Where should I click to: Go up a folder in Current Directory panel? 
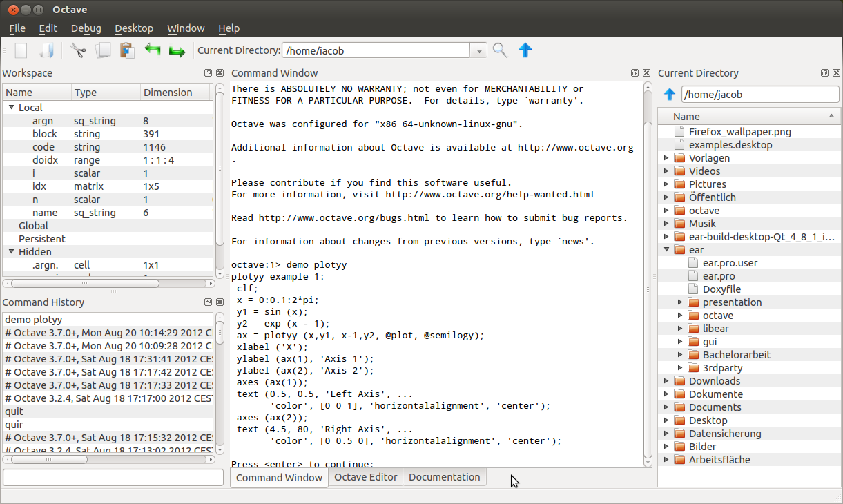[669, 95]
